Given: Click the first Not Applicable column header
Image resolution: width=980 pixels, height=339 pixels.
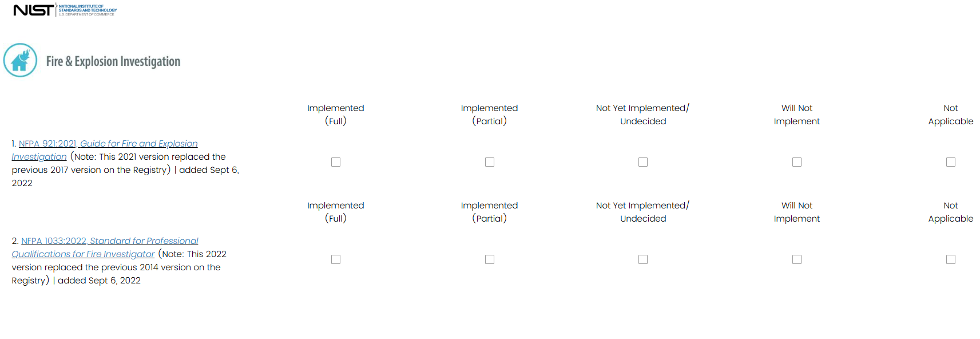Looking at the screenshot, I should click(951, 115).
